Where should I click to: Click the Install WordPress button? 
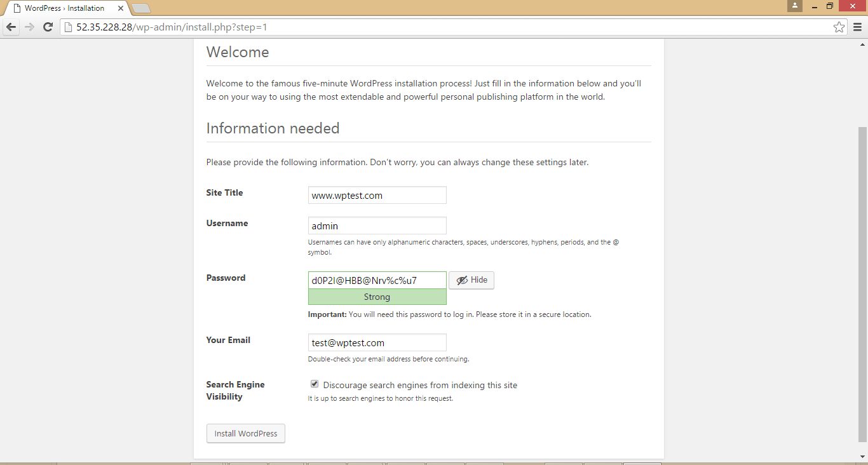pyautogui.click(x=245, y=433)
